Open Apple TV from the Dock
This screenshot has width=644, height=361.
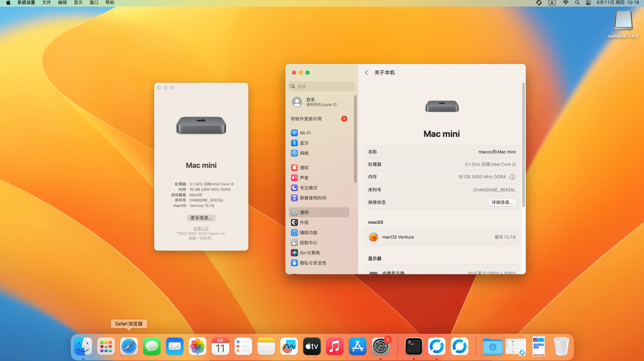312,347
